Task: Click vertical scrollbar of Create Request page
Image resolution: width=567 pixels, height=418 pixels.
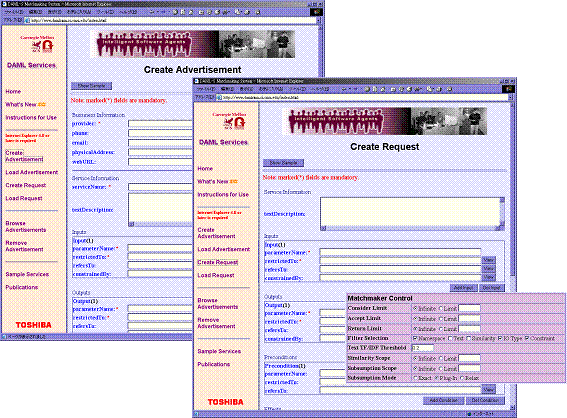Action: click(x=512, y=255)
